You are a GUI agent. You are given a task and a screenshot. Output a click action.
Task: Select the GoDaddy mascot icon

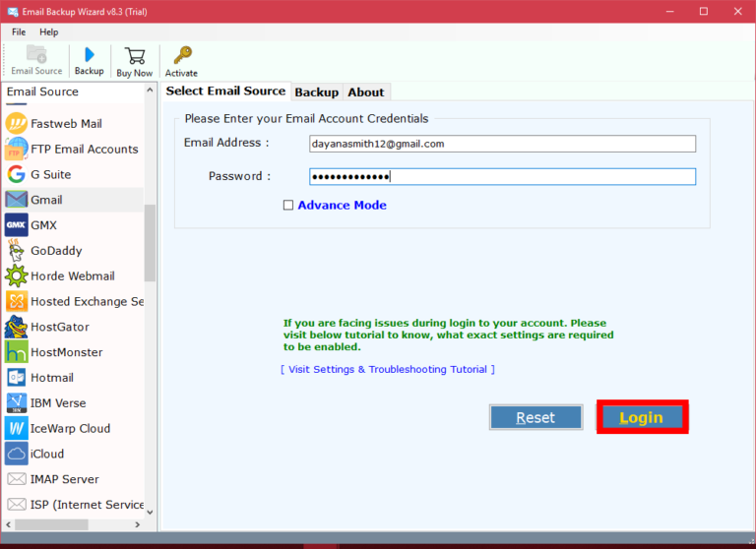click(x=16, y=251)
